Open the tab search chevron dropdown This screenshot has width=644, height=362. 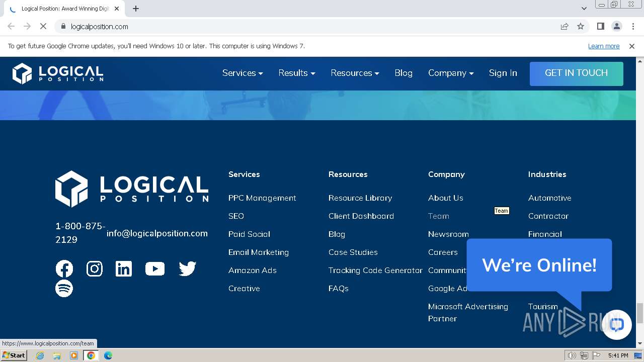[x=584, y=8]
